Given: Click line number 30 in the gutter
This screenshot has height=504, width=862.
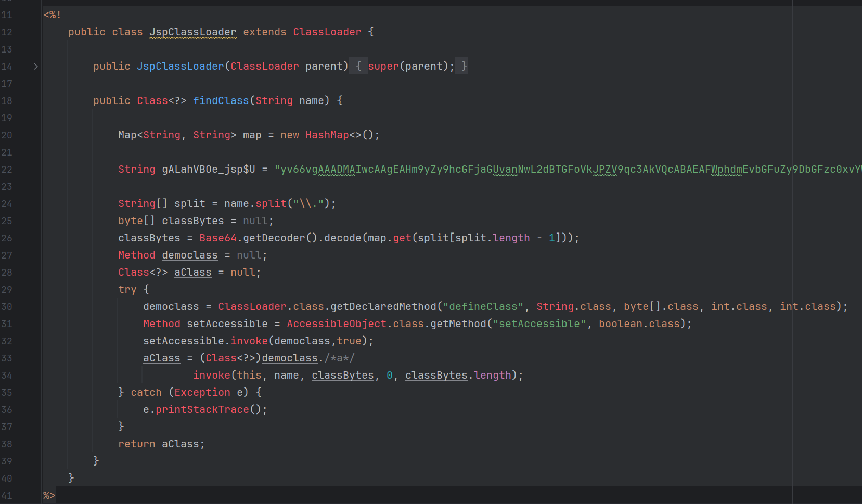Looking at the screenshot, I should click(x=7, y=307).
